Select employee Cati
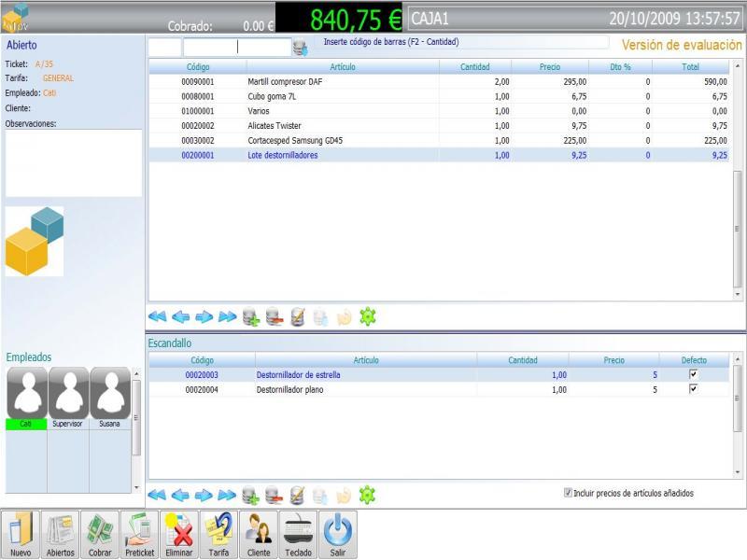Image resolution: width=747 pixels, height=560 pixels. pos(27,399)
